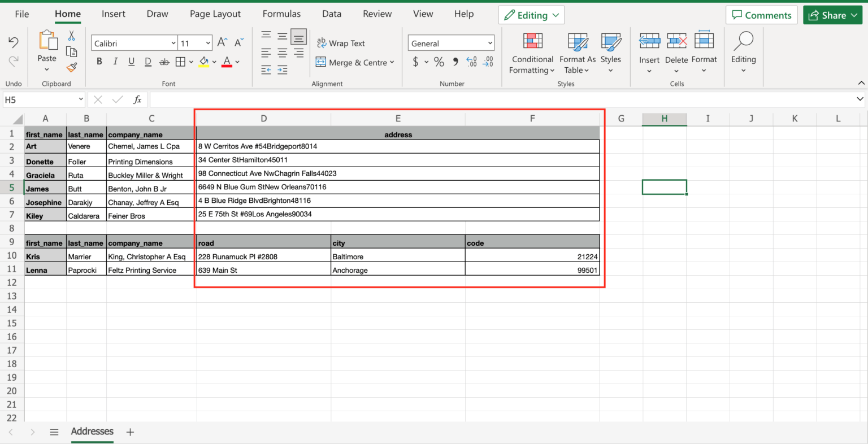Image resolution: width=868 pixels, height=444 pixels.
Task: Open the Comments pane
Action: (761, 15)
